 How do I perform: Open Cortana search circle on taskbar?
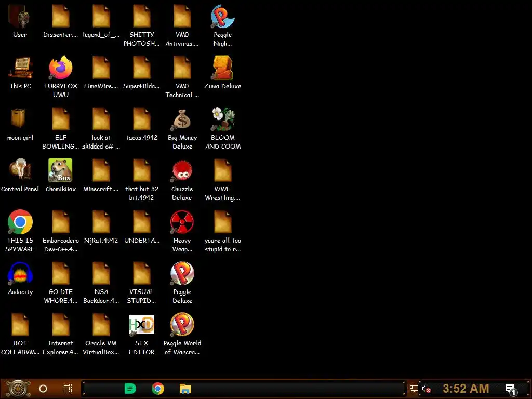tap(43, 389)
